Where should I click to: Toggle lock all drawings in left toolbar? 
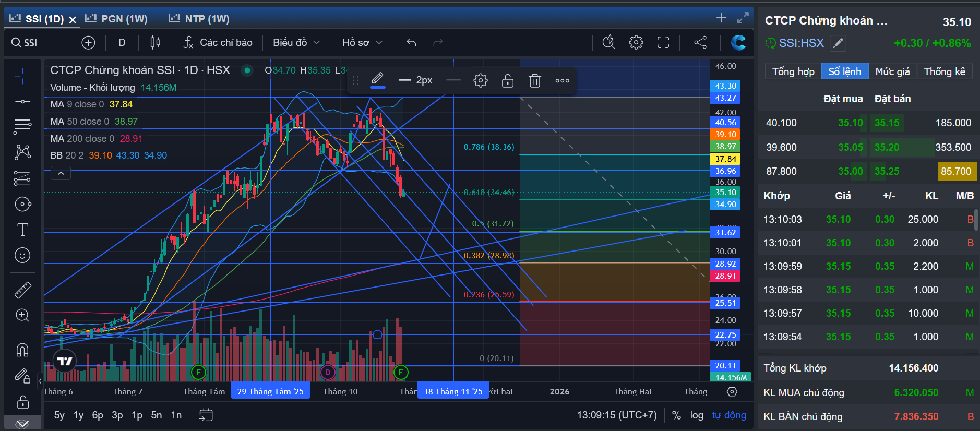(x=22, y=402)
